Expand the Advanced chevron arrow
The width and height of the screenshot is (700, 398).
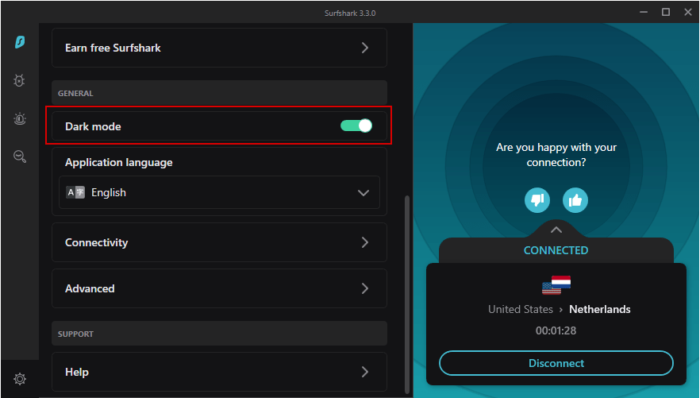tap(365, 288)
